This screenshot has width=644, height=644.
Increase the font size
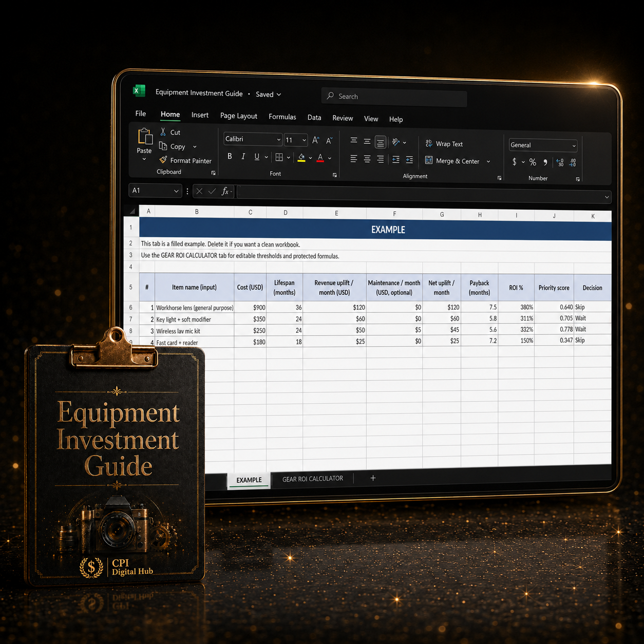coord(316,140)
